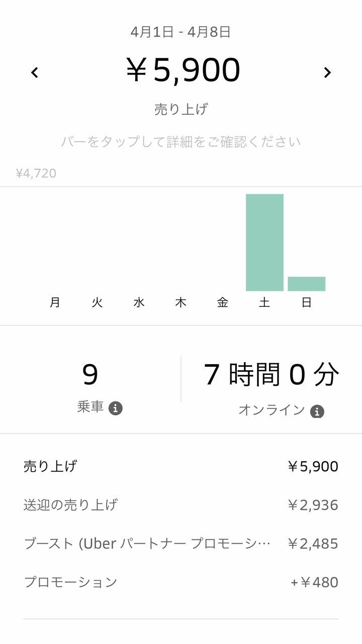Select the 月 day label

tap(55, 302)
